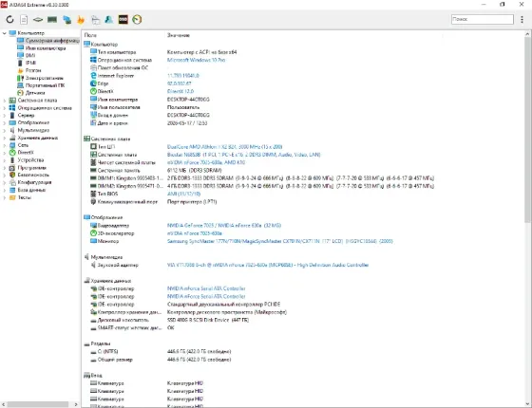This screenshot has height=408, width=532.
Task: Open the black OSD panel toolbar icon
Action: pos(123,20)
